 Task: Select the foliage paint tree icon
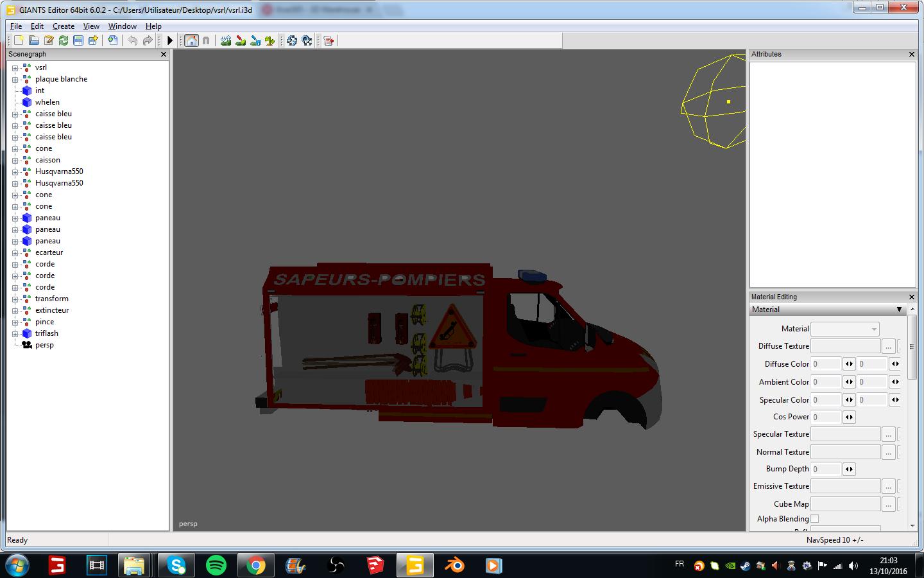270,40
